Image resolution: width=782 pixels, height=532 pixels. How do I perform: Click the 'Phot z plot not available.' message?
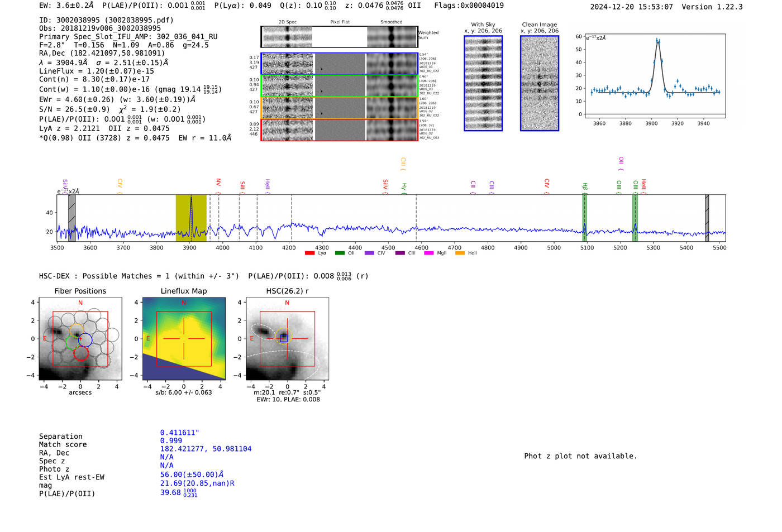[x=581, y=456]
